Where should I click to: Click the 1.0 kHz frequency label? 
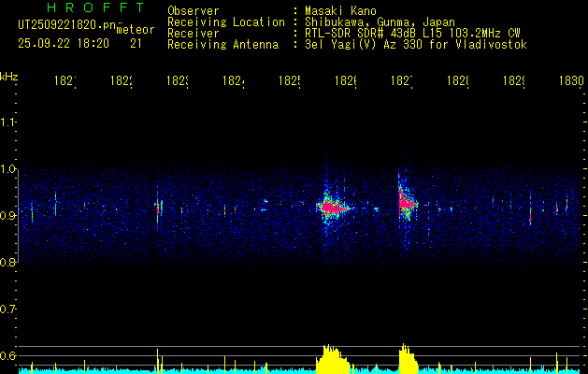(x=7, y=169)
